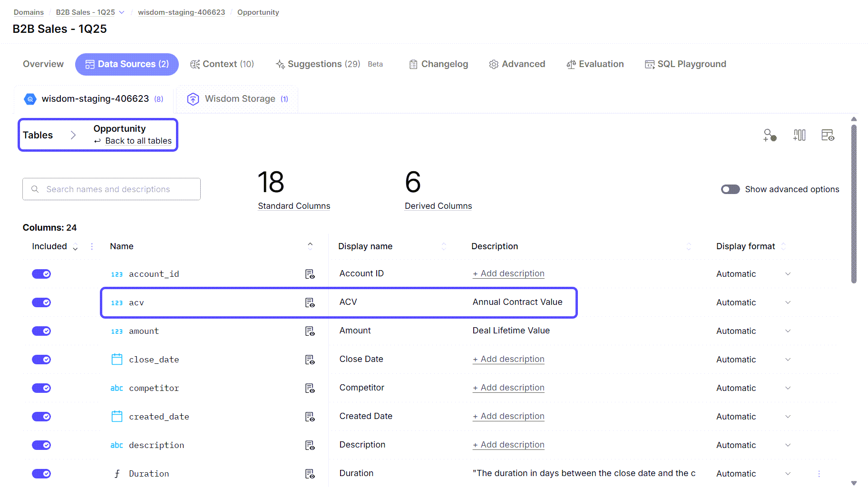This screenshot has height=487, width=868.
Task: Click the back arrow icon beside Back to all tables
Action: [x=97, y=141]
